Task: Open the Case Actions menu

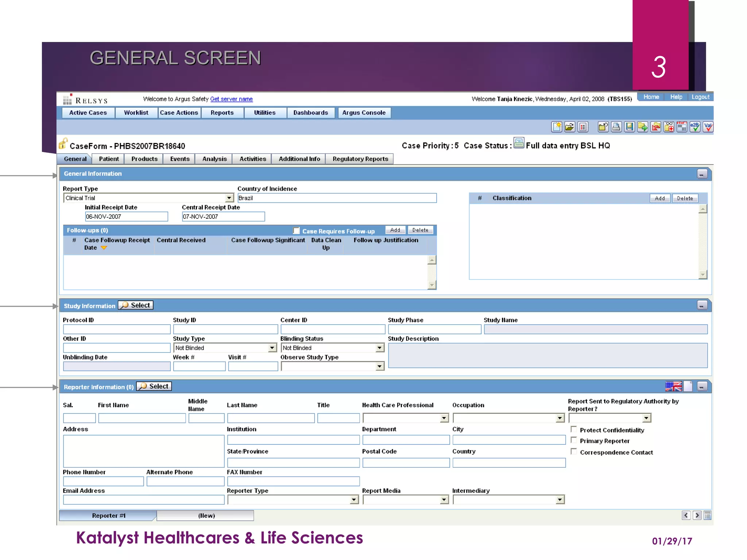Action: [179, 113]
